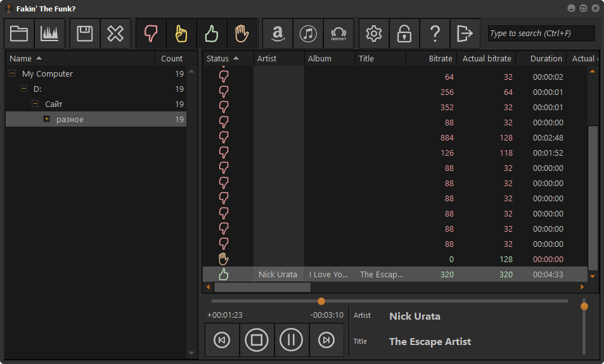Image resolution: width=604 pixels, height=364 pixels.
Task: Expand the разное folder node
Action: (47, 119)
